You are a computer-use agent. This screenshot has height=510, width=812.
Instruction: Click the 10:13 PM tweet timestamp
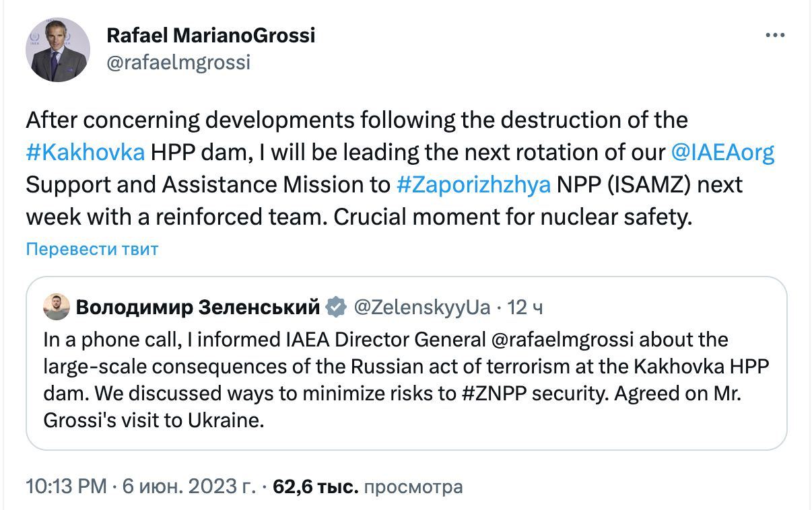coord(65,486)
